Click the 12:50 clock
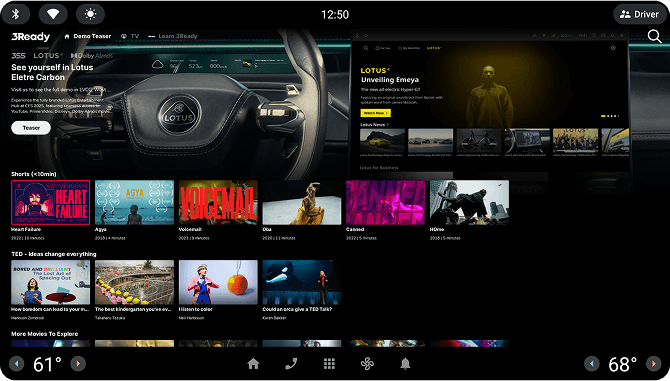 coord(335,15)
